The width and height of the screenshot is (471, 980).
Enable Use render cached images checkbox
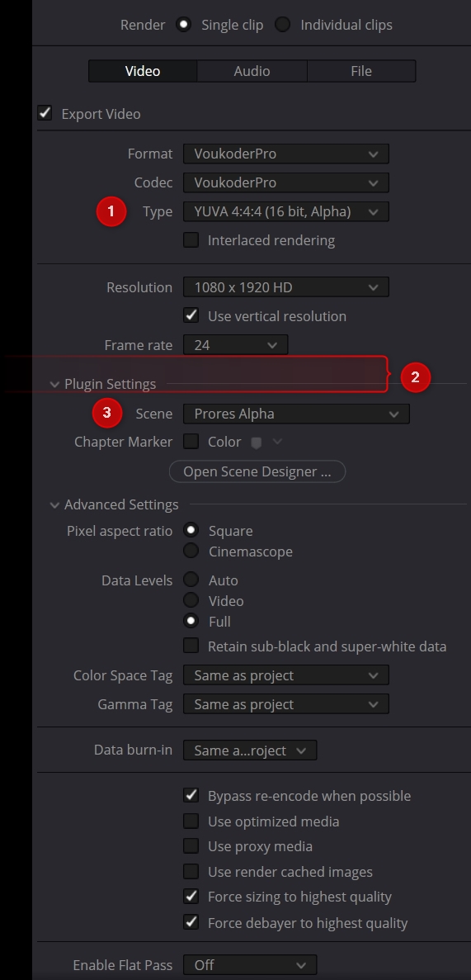(x=191, y=871)
